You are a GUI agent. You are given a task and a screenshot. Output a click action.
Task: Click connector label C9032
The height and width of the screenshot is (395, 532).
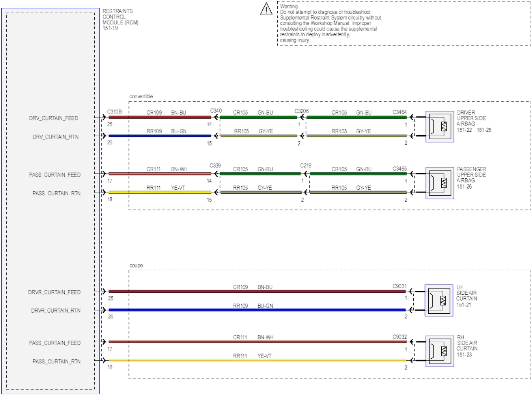(399, 337)
